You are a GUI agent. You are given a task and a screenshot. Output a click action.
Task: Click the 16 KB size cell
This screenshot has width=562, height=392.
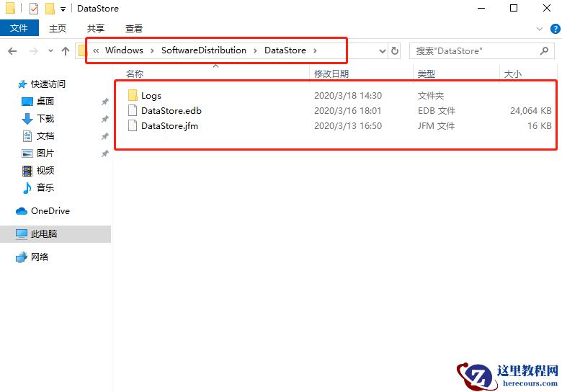(x=540, y=126)
